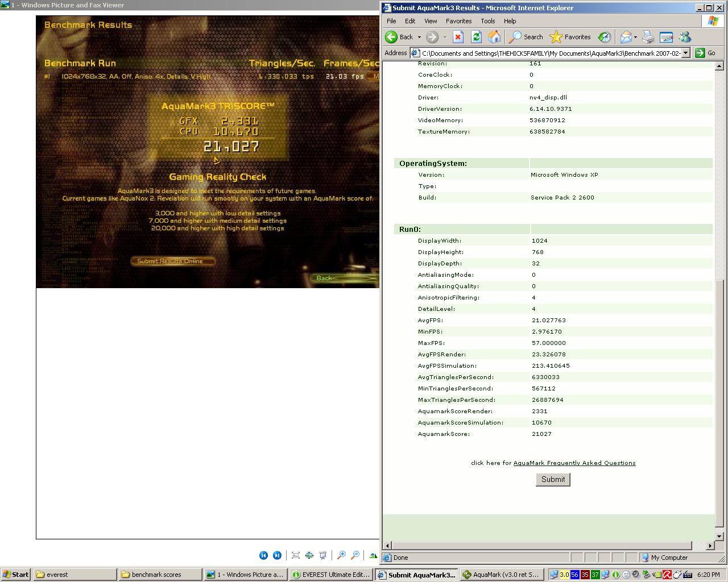The image size is (728, 582).
Task: Open the Search pane in IE
Action: click(x=526, y=37)
